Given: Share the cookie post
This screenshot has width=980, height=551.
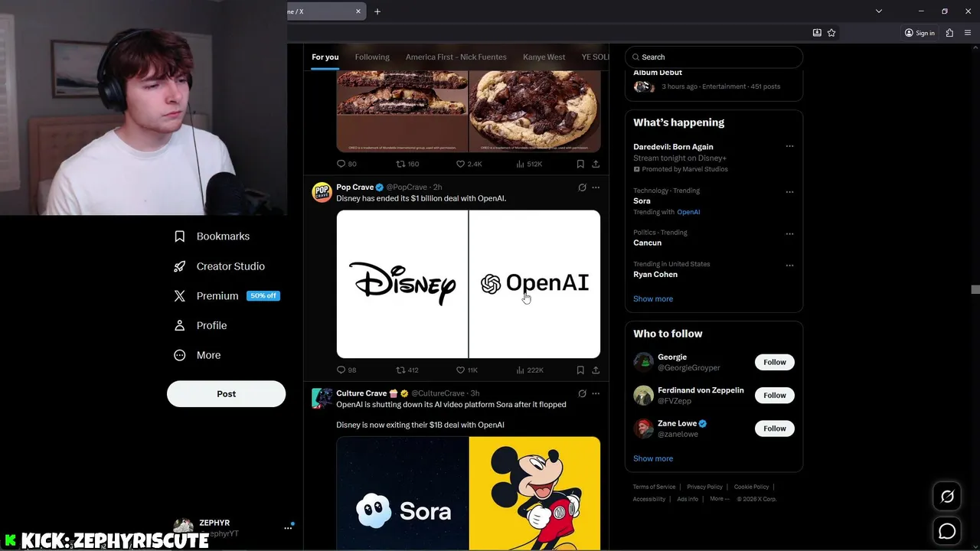Looking at the screenshot, I should click(596, 164).
